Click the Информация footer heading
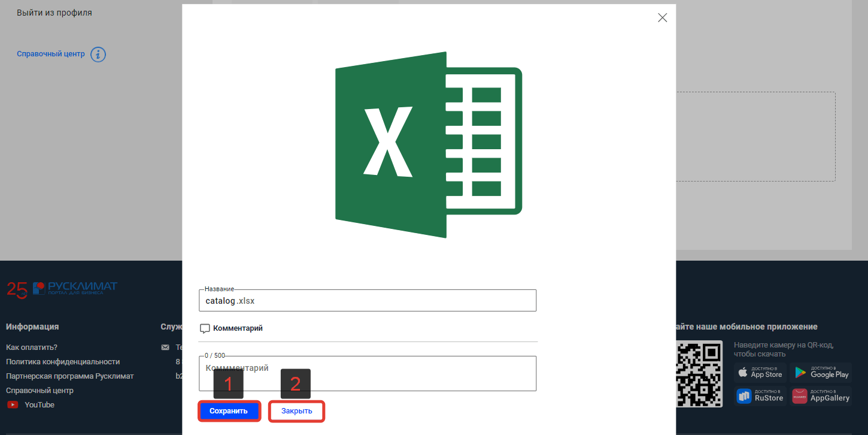 click(x=32, y=327)
